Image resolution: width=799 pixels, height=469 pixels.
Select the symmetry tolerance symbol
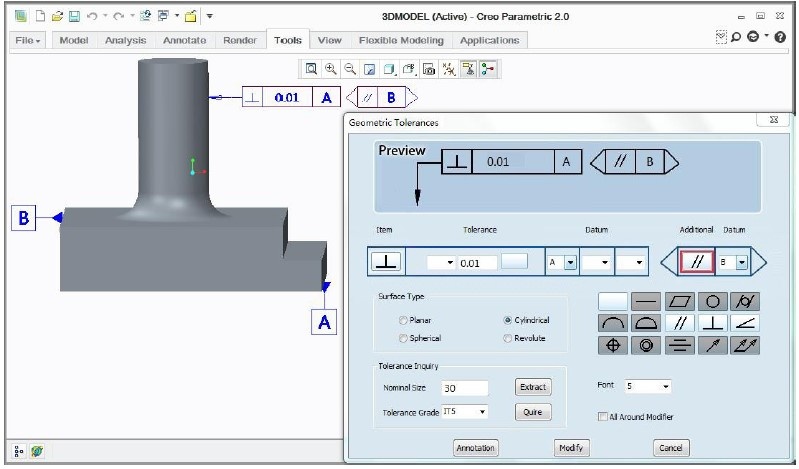[x=680, y=345]
